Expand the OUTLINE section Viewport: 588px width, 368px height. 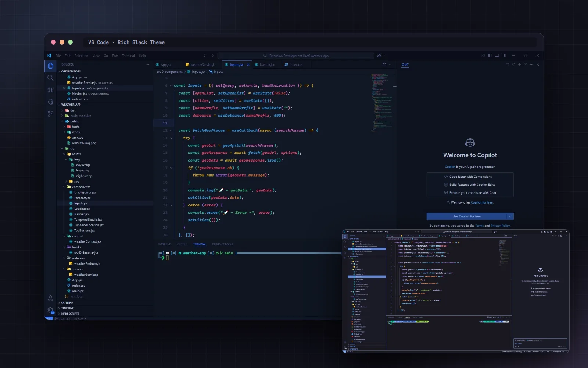[59, 303]
